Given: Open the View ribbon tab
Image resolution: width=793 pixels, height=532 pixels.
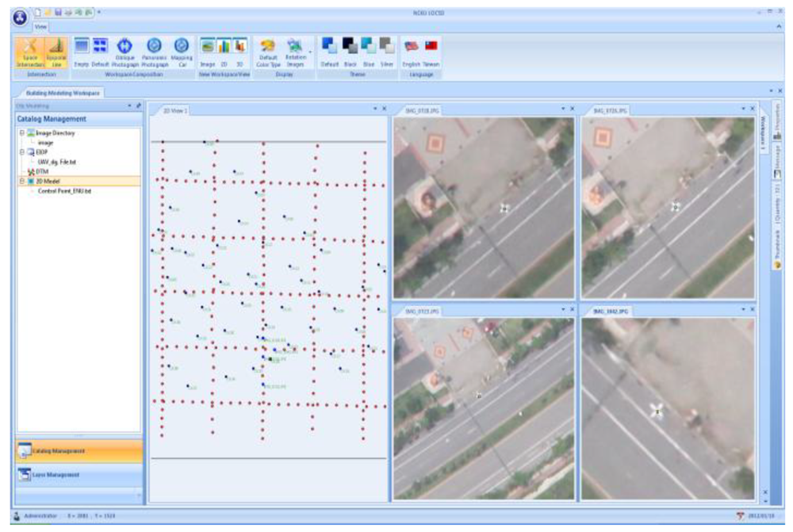Looking at the screenshot, I should pos(40,25).
